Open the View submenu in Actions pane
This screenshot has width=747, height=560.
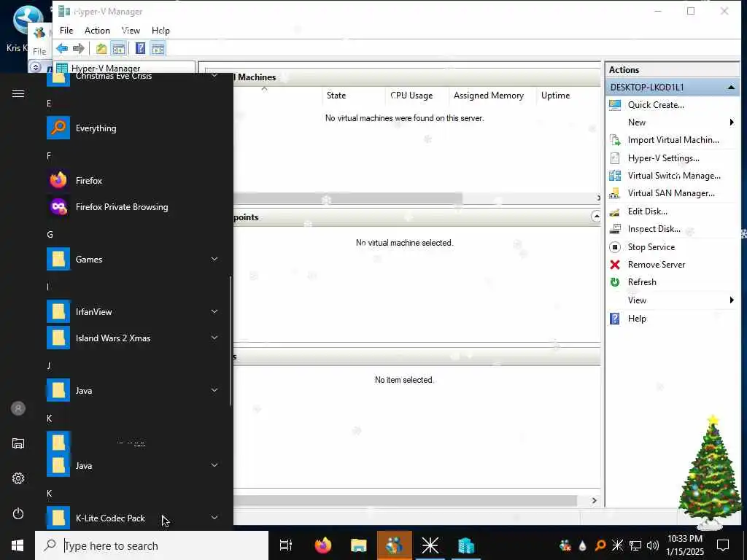click(672, 300)
